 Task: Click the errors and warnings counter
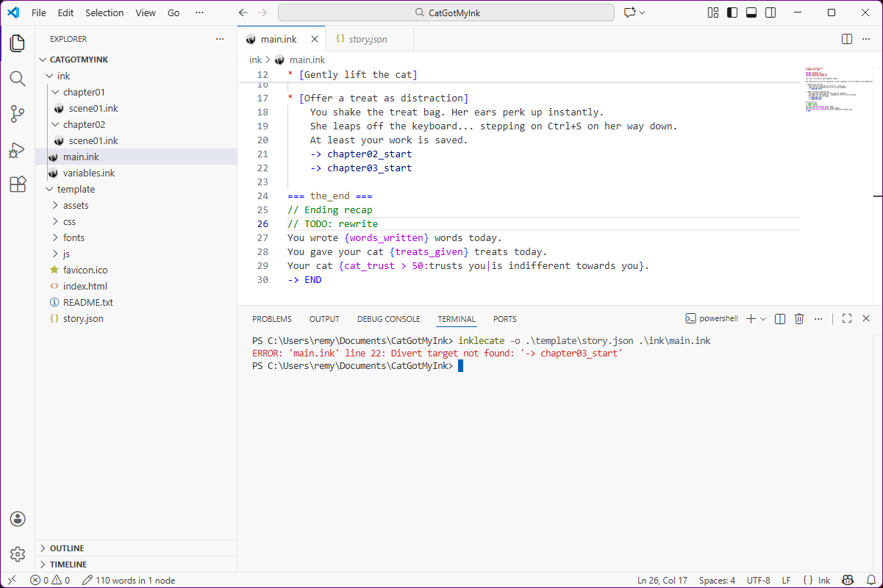click(x=50, y=580)
